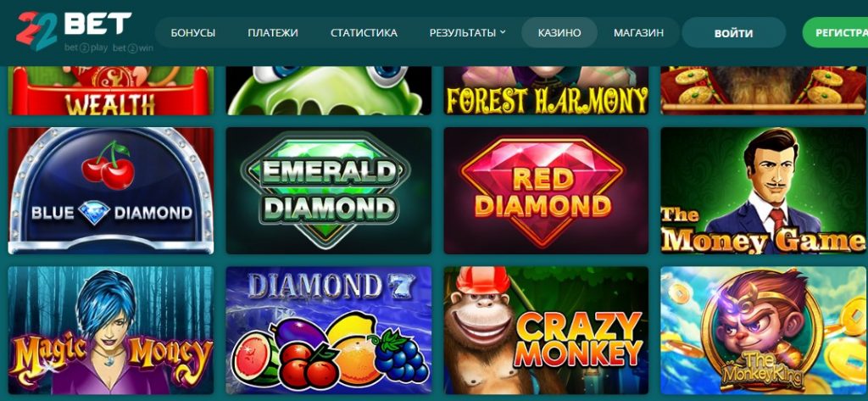Open The Money Game thumbnail
Screen dimensions: 868x401
tap(764, 191)
